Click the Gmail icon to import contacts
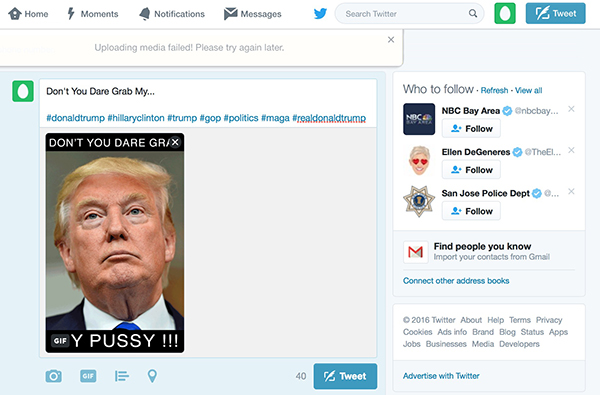The width and height of the screenshot is (600, 395). (x=416, y=251)
